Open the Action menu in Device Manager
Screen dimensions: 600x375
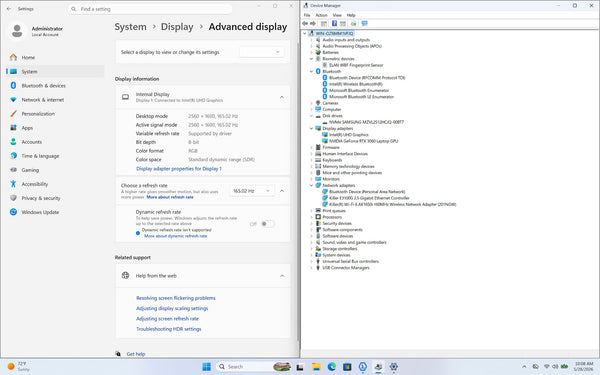point(321,15)
